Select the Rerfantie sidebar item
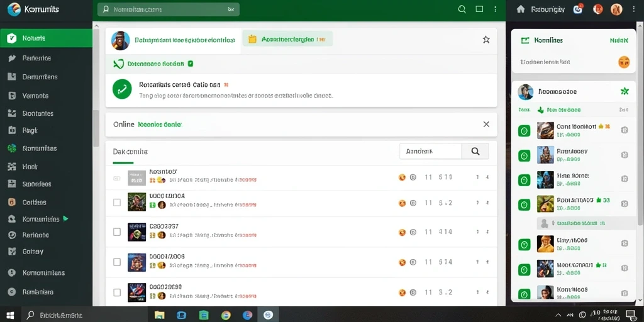The image size is (644, 322). click(x=46, y=235)
